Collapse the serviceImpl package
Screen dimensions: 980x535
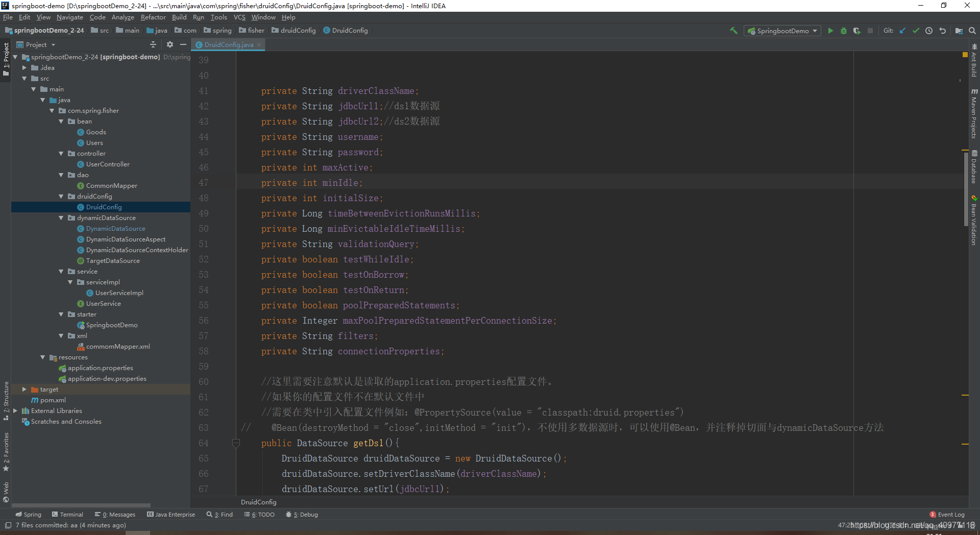[70, 282]
